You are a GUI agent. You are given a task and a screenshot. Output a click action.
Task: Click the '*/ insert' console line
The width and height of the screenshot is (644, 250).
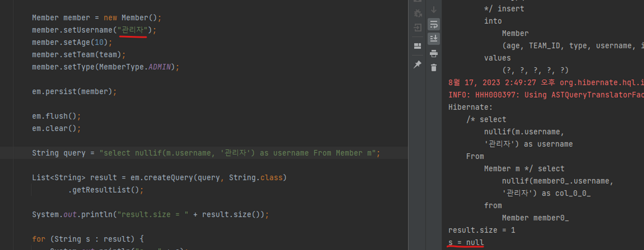click(x=504, y=9)
